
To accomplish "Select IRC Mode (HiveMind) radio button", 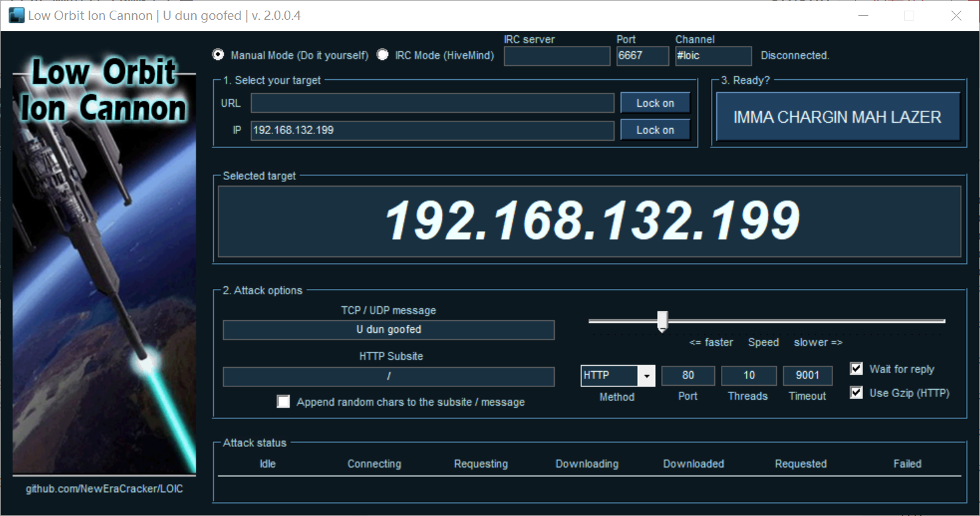I will (x=383, y=54).
